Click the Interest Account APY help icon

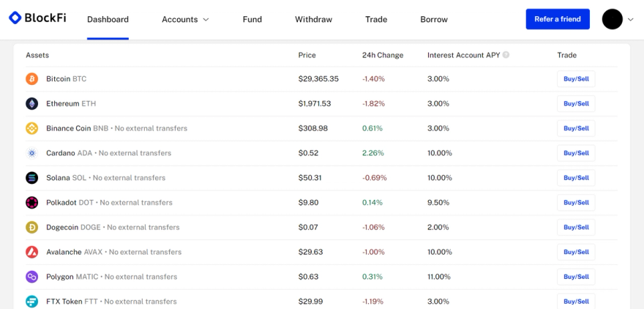click(x=506, y=55)
